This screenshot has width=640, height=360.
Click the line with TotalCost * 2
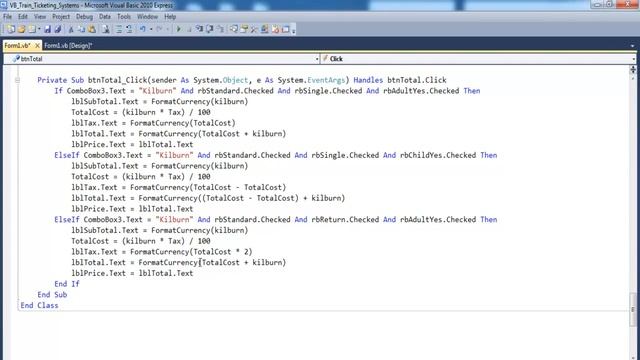(162, 252)
